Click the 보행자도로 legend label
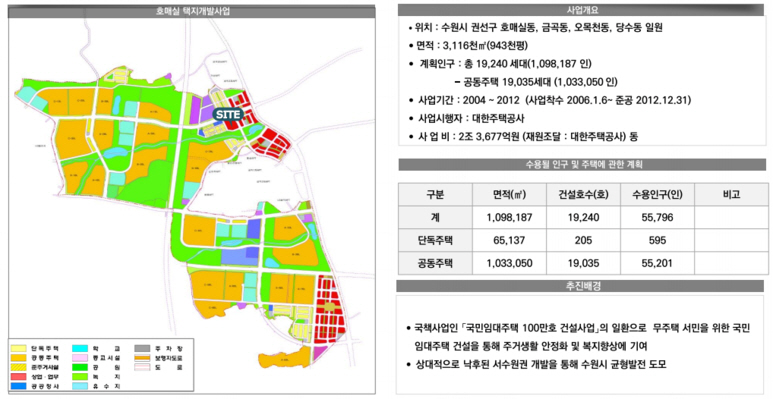Image resolution: width=773 pixels, height=399 pixels. pos(169,358)
